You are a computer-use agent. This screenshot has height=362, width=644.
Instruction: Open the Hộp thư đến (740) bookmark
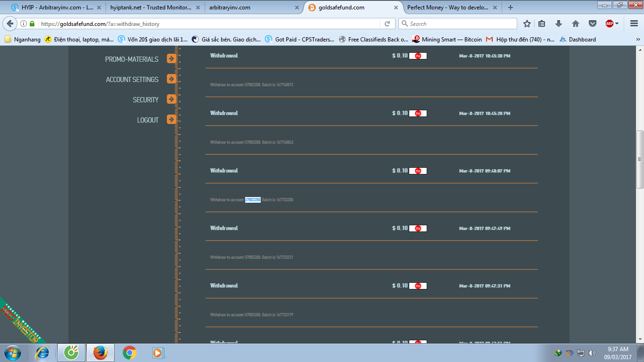pos(520,40)
